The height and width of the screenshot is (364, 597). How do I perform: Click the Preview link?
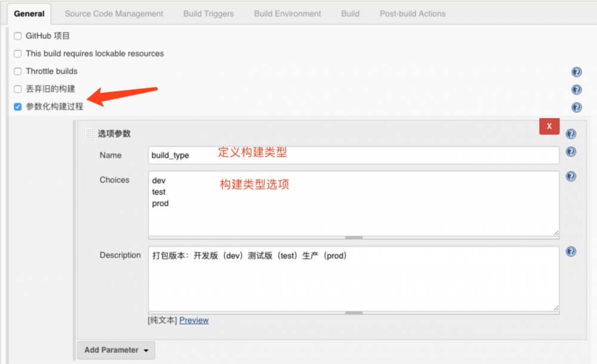click(x=194, y=320)
